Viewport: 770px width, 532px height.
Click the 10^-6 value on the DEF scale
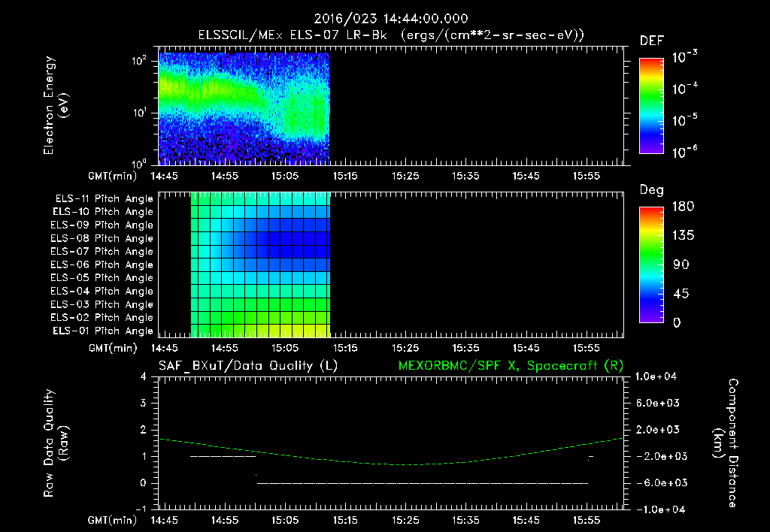point(684,152)
